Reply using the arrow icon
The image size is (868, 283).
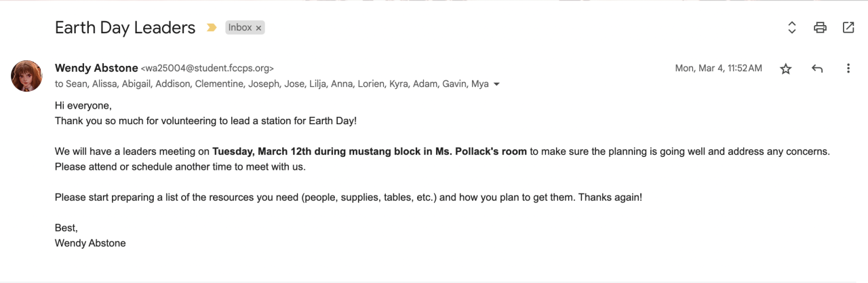coord(817,69)
